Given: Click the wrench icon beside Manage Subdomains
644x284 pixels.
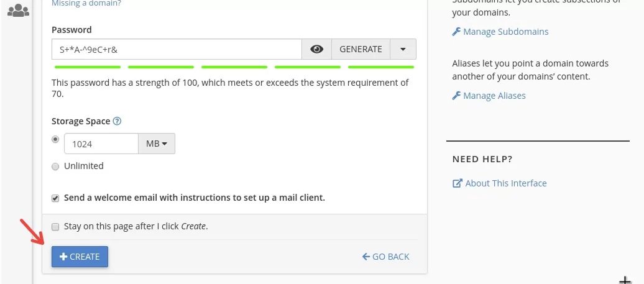Looking at the screenshot, I should click(x=456, y=32).
